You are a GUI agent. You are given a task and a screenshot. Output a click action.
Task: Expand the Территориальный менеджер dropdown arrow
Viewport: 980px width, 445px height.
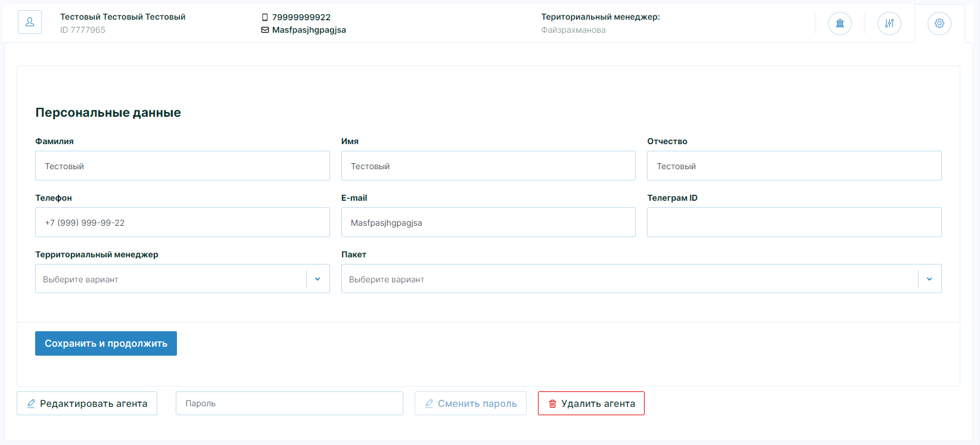click(318, 279)
